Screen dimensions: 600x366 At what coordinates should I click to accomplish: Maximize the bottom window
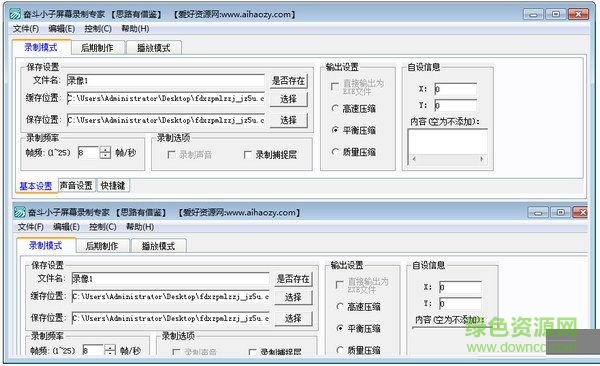pyautogui.click(x=560, y=212)
